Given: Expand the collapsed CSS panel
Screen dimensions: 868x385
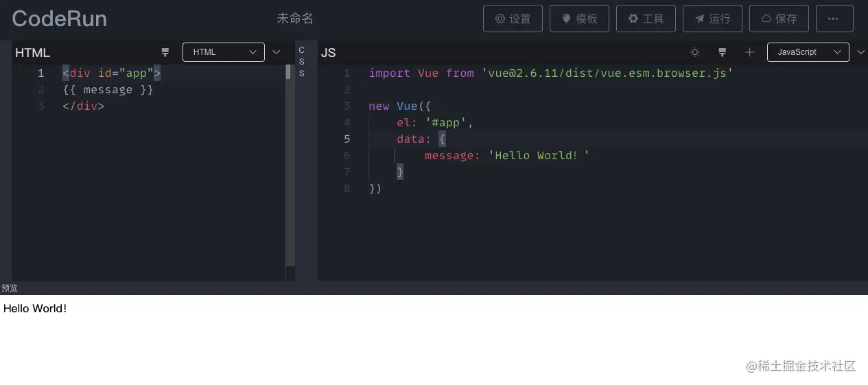Looking at the screenshot, I should (301, 62).
